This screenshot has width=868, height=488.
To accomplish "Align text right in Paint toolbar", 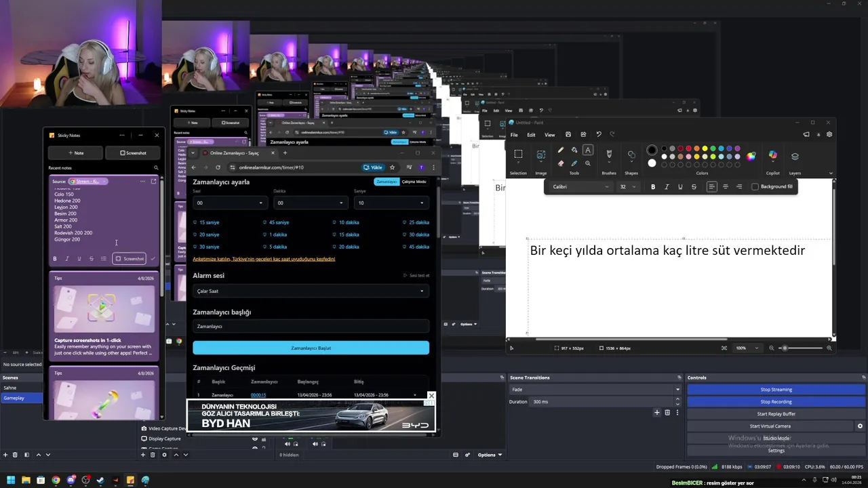I will click(x=739, y=186).
